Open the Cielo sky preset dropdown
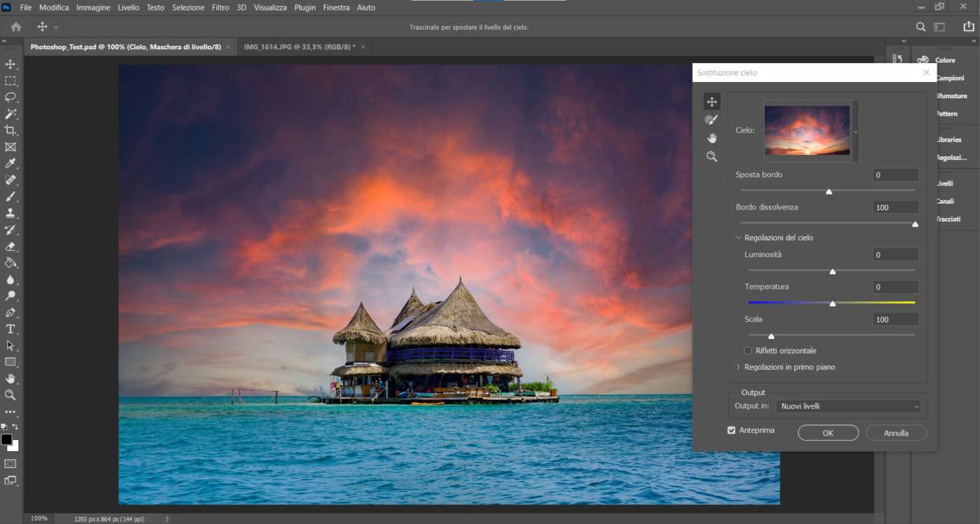The image size is (980, 524). click(x=855, y=131)
